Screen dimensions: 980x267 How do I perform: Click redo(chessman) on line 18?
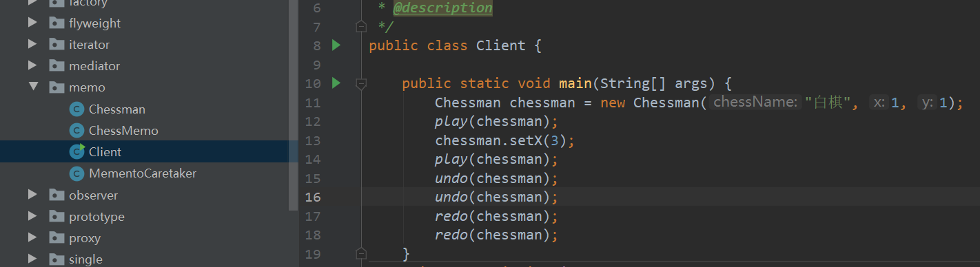pos(496,235)
